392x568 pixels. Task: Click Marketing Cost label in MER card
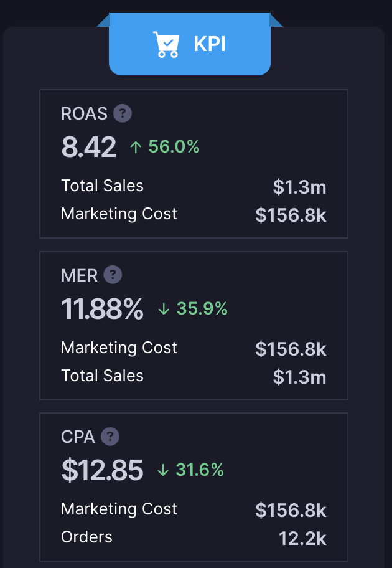pos(119,348)
